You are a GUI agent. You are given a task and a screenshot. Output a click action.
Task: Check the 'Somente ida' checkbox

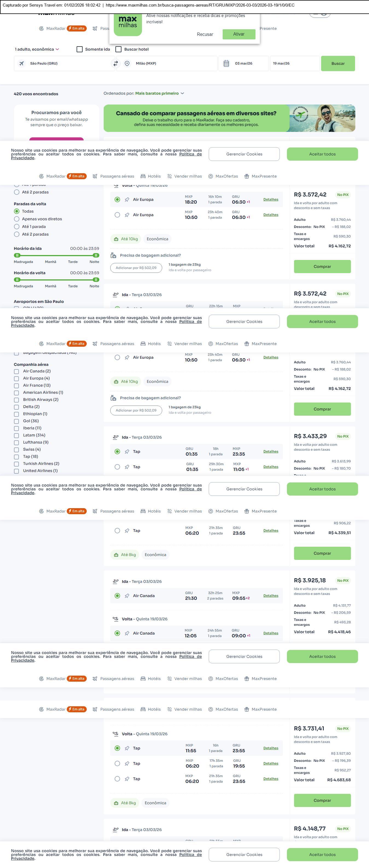[80, 49]
